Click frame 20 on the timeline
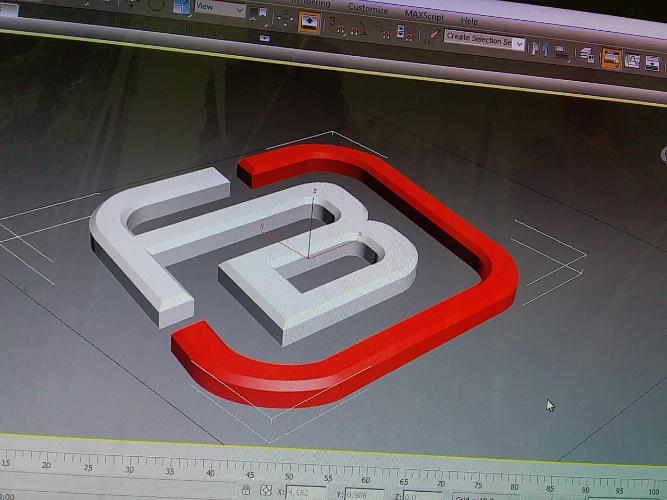 46,465
